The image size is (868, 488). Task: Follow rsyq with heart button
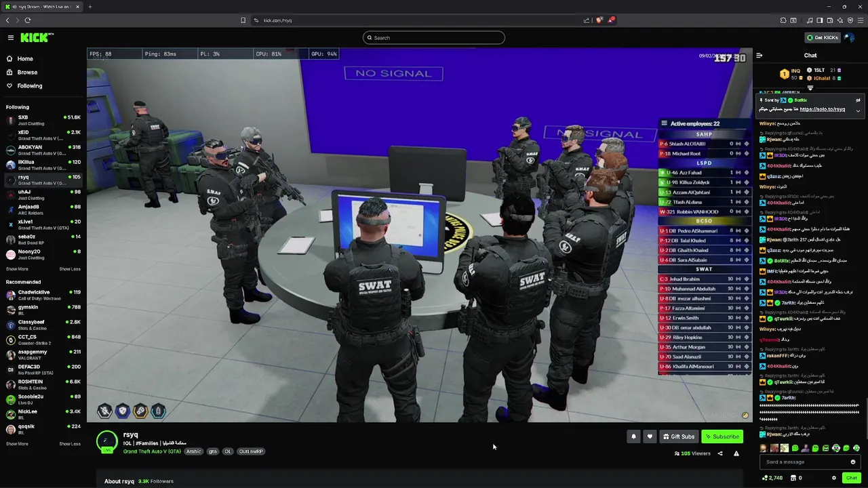(x=650, y=436)
